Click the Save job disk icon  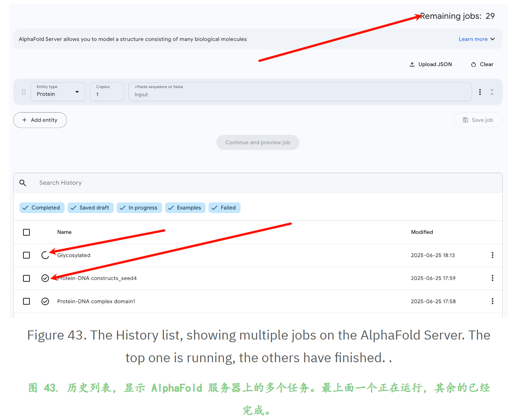pyautogui.click(x=465, y=120)
